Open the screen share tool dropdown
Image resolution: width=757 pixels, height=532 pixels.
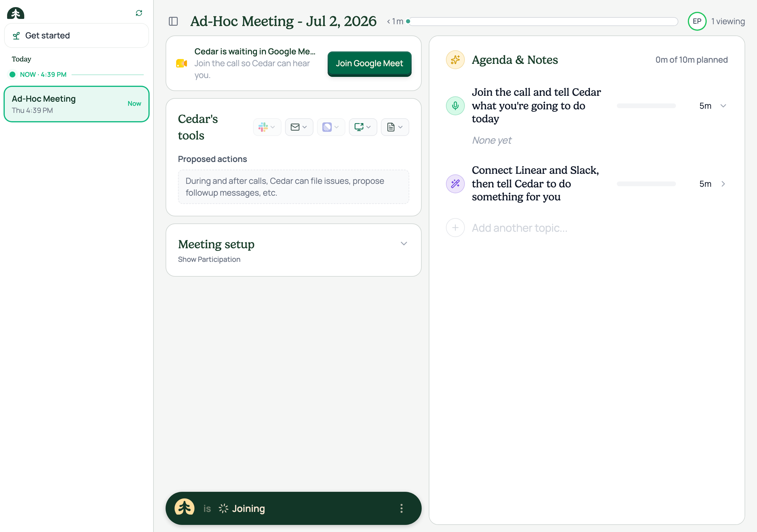(x=363, y=127)
